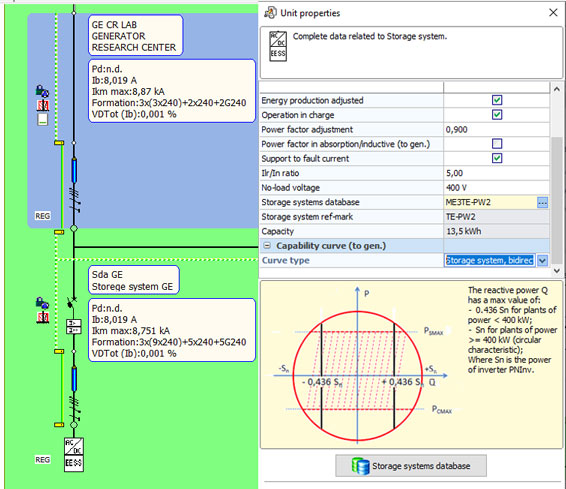
Task: Open the Curve type dropdown arrow
Action: 542,260
